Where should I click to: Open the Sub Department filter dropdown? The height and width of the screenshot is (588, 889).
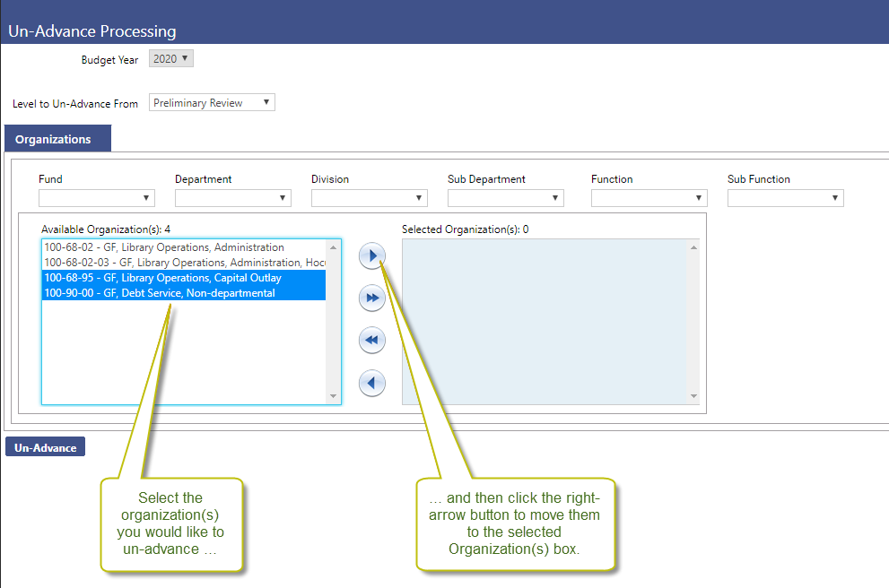(x=506, y=198)
